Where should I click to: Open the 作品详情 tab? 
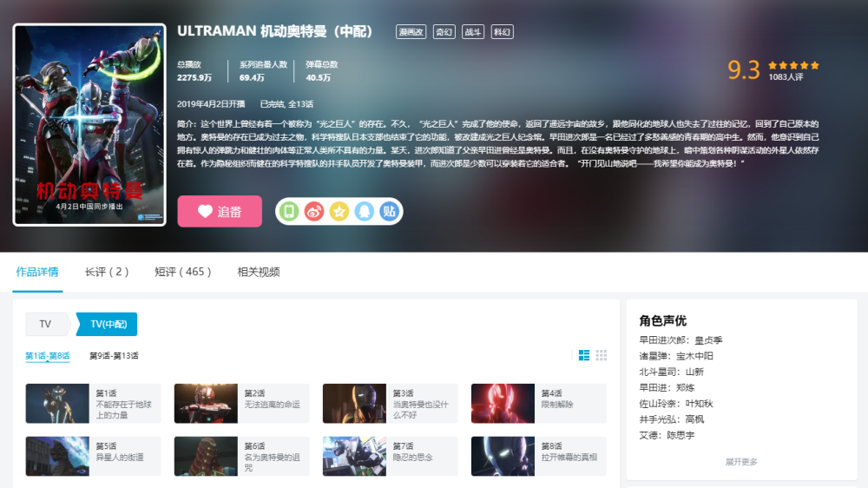37,272
